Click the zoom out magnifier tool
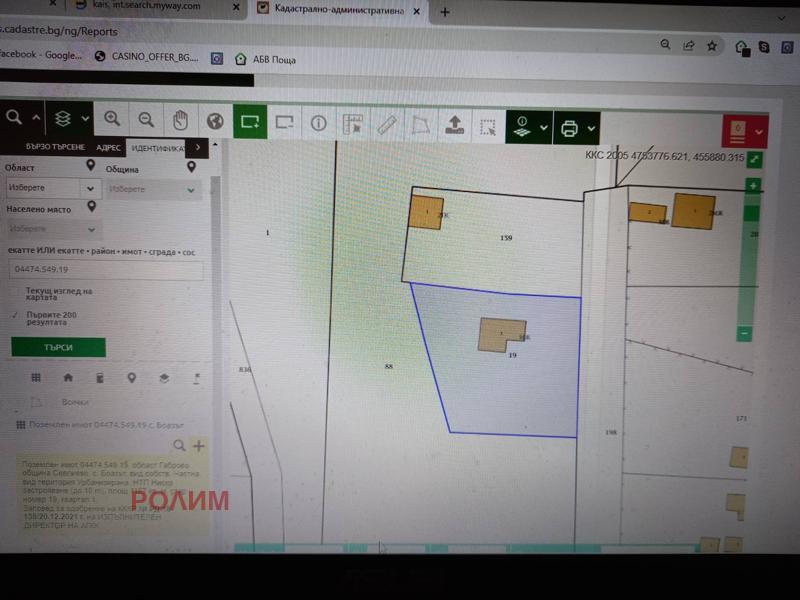This screenshot has width=800, height=600. pos(146,120)
